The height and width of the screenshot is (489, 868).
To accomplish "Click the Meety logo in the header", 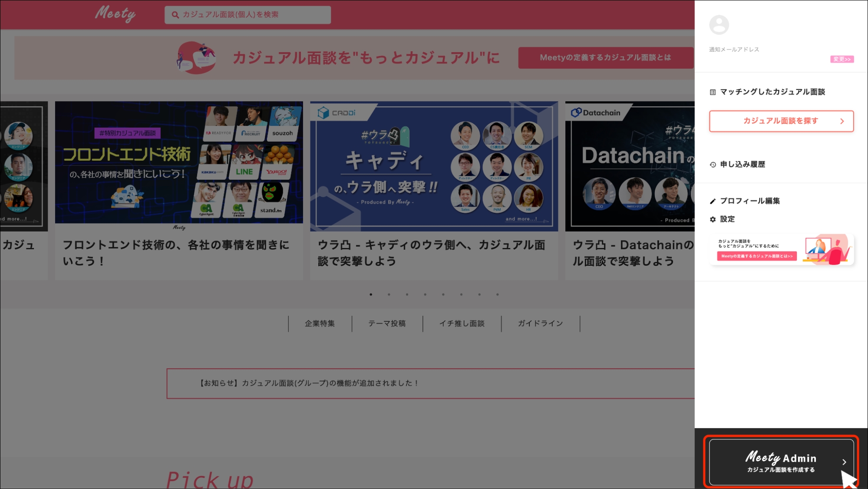I will pos(115,13).
